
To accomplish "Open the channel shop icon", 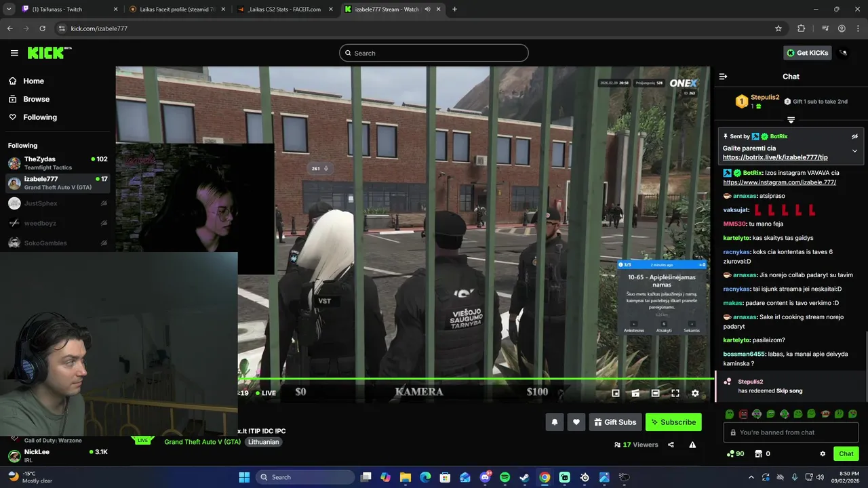I will coord(759,453).
